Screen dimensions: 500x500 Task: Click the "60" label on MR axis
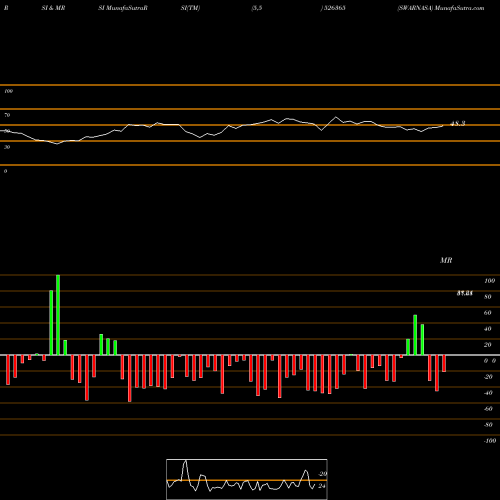pyautogui.click(x=488, y=313)
